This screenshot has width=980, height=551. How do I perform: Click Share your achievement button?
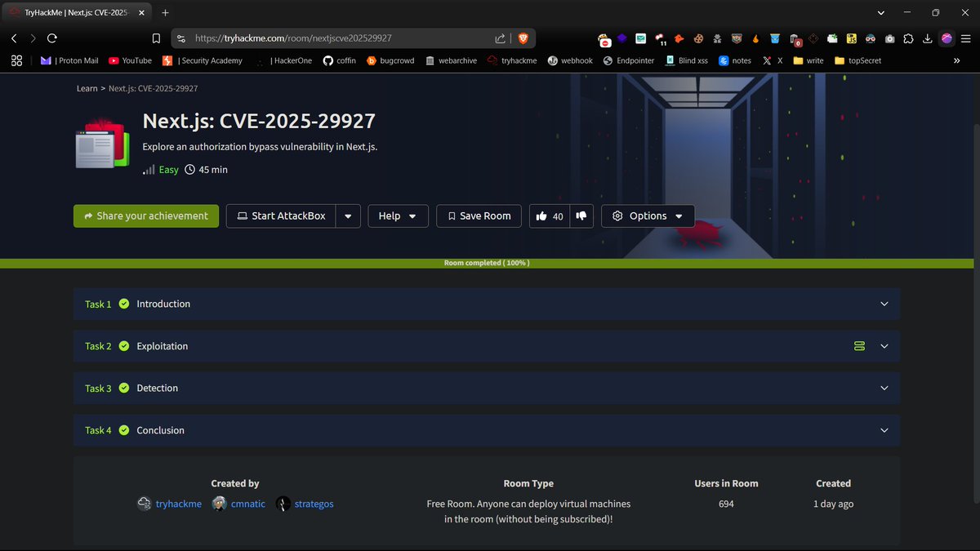146,216
